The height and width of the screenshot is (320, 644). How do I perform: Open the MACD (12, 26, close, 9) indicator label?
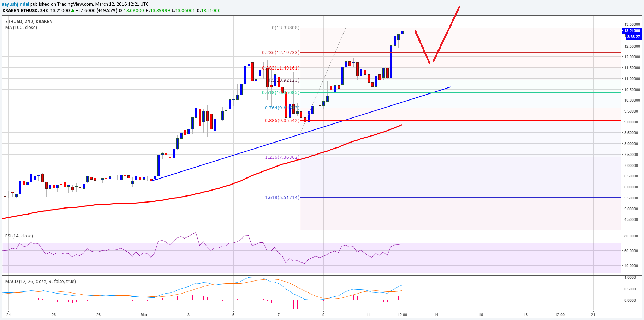(40, 282)
